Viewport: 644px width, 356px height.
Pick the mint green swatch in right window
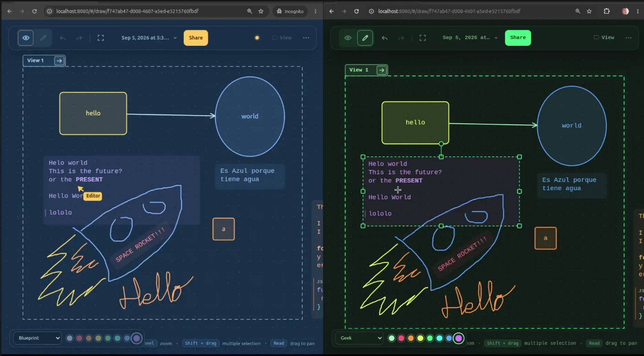point(392,338)
